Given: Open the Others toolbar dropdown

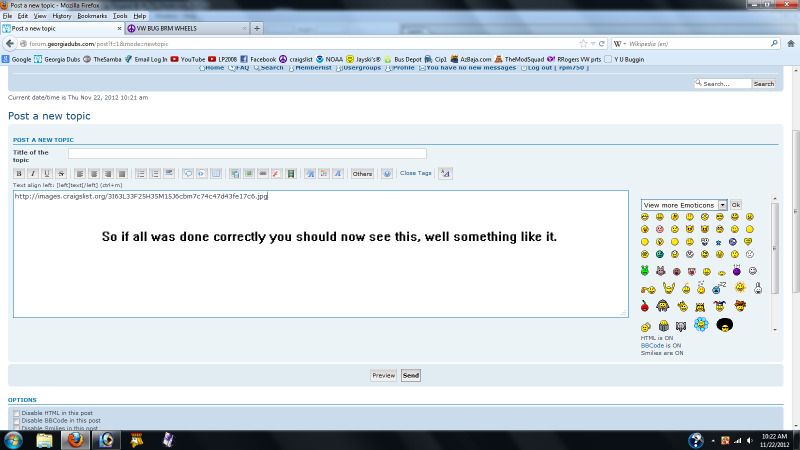Looking at the screenshot, I should coord(362,173).
